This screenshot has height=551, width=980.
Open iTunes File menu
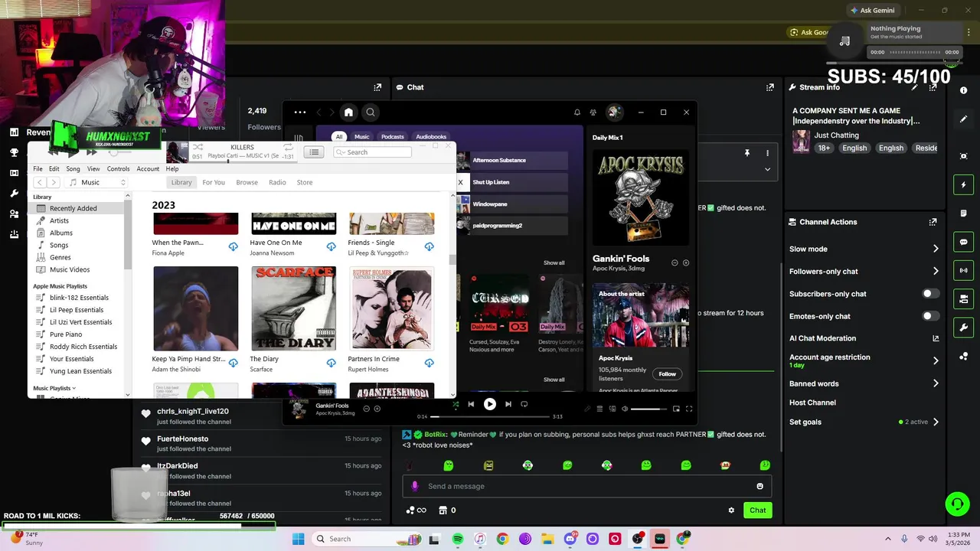click(38, 169)
